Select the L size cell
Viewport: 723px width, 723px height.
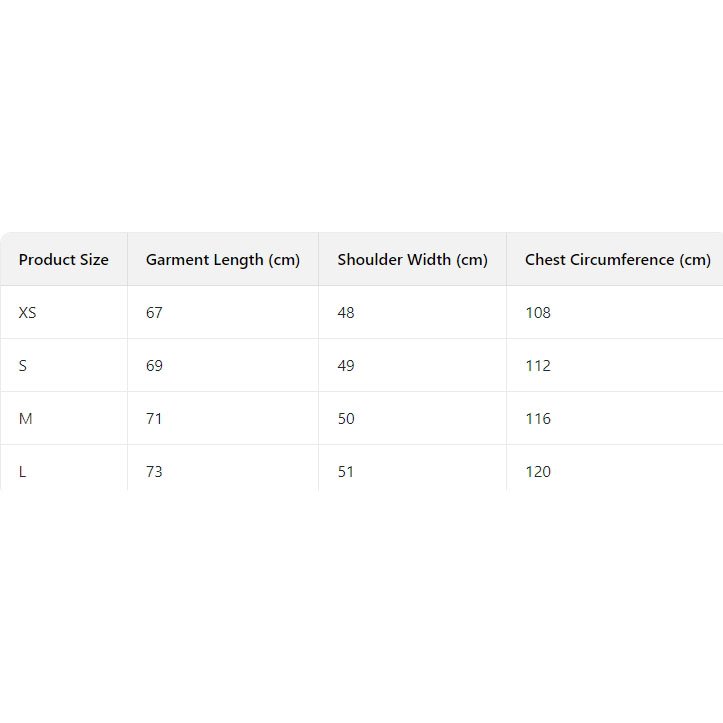point(23,472)
